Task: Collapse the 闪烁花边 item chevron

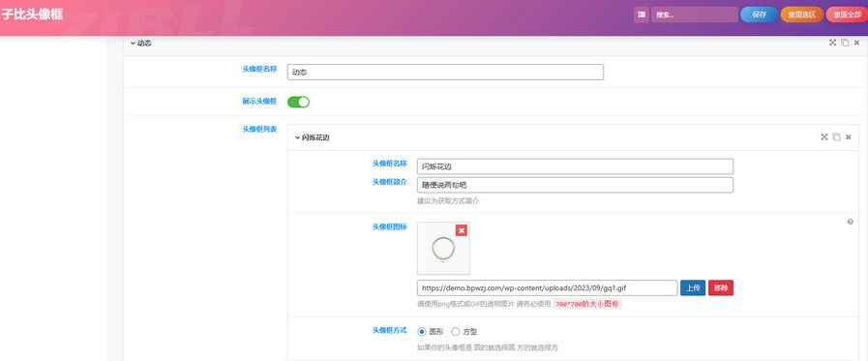Action: pos(297,137)
